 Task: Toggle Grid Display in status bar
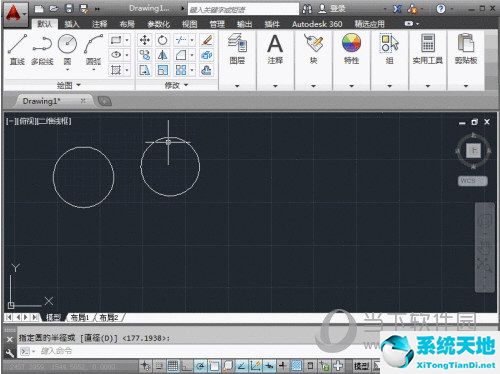173,366
